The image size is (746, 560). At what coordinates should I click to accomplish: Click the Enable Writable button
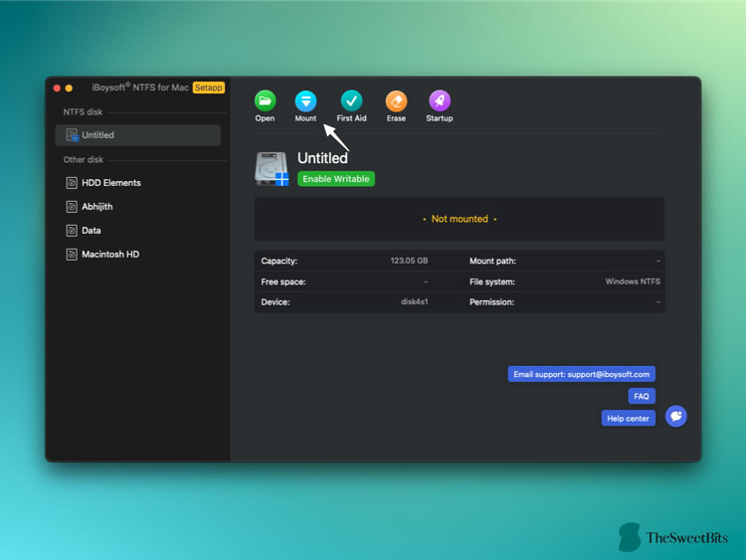coord(336,179)
